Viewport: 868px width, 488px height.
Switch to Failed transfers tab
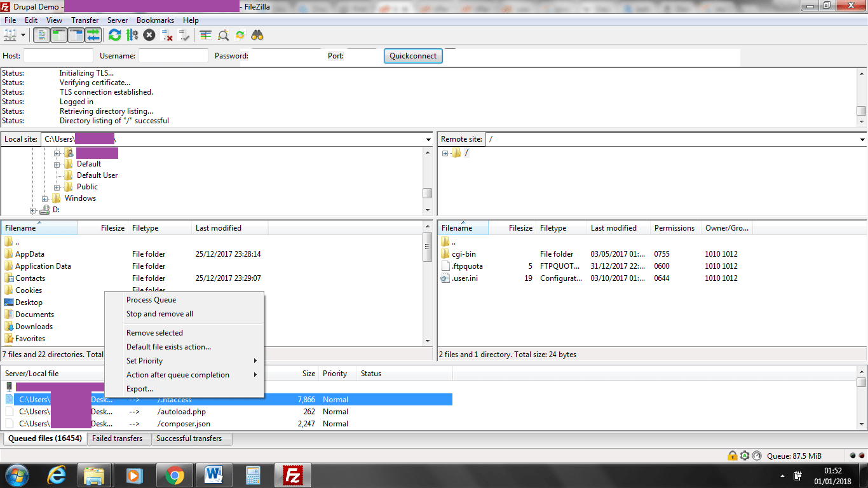(x=118, y=438)
